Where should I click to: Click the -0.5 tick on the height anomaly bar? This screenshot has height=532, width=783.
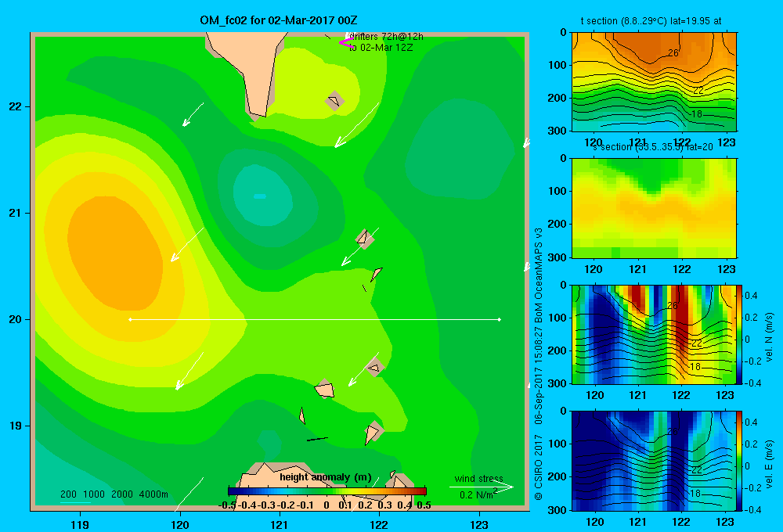click(x=227, y=505)
